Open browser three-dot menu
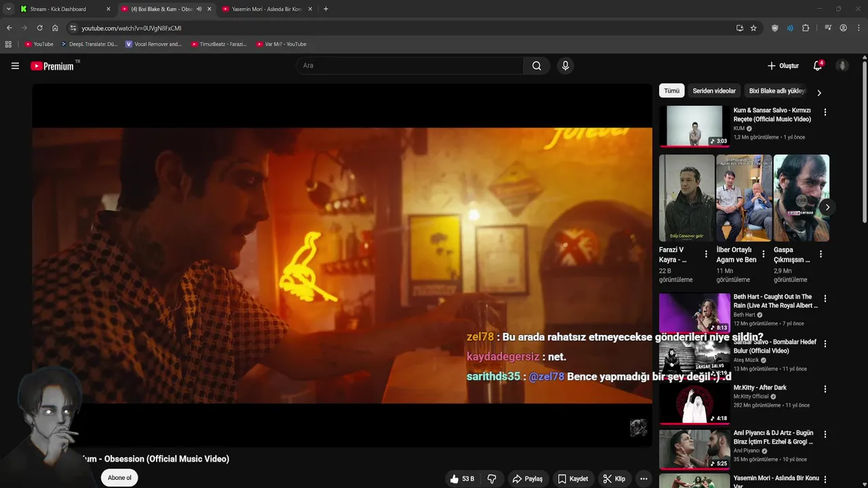The width and height of the screenshot is (868, 488). coord(859,28)
